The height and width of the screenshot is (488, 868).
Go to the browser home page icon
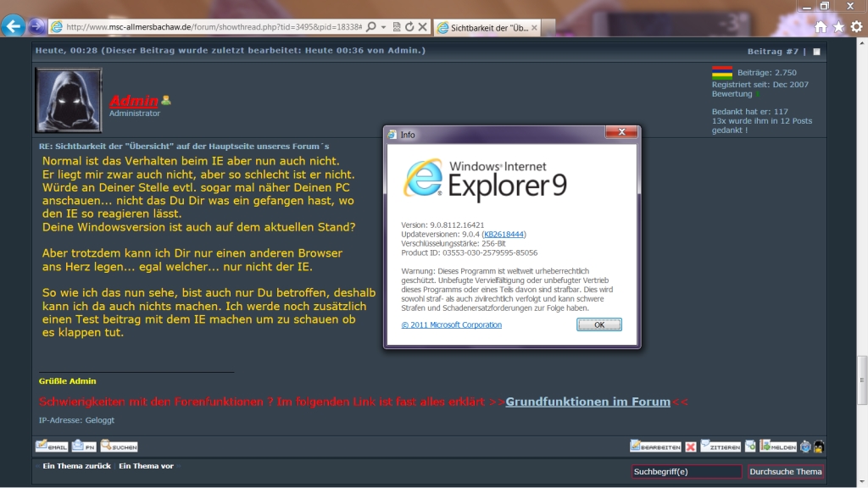click(820, 27)
